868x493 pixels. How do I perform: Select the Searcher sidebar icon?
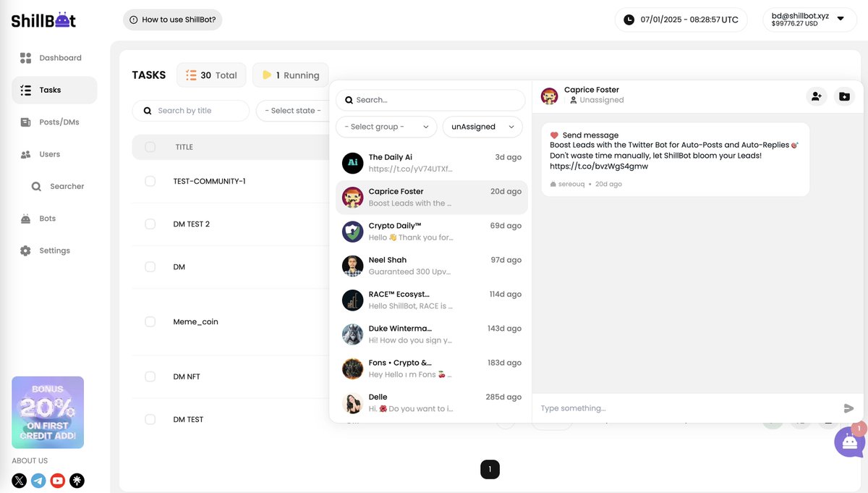[x=35, y=186]
